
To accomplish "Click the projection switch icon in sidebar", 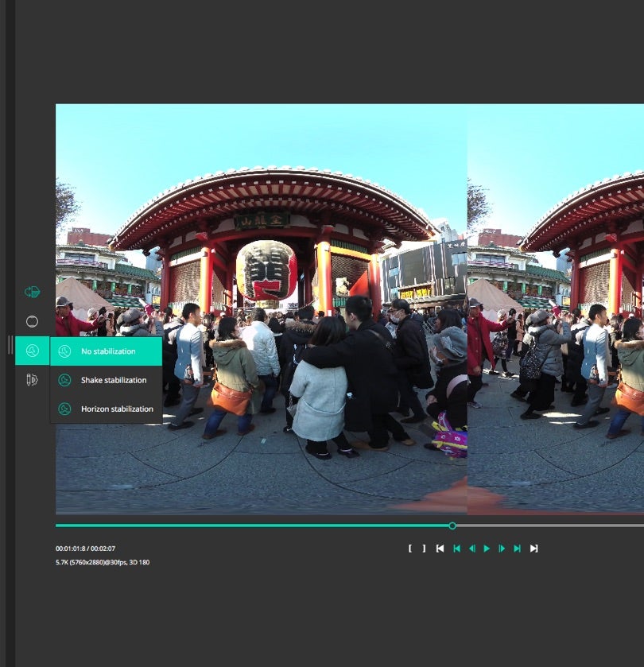I will tap(32, 292).
